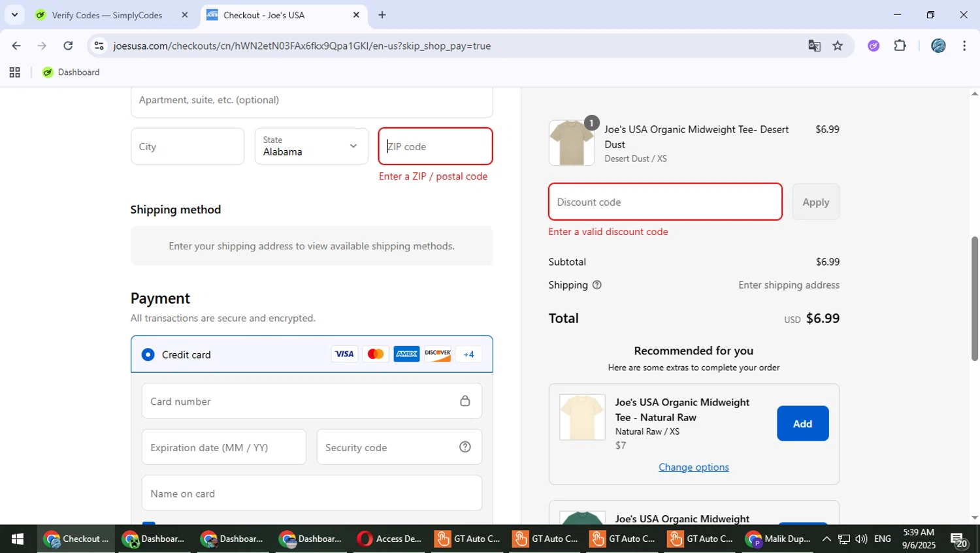Open the Shipping info help icon
980x553 pixels.
click(596, 285)
